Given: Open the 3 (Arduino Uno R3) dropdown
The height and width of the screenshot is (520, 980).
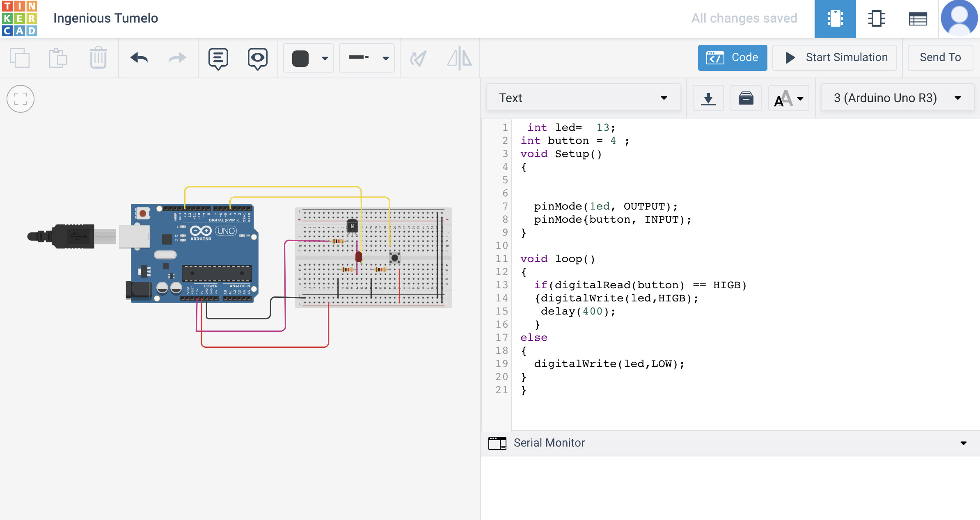Looking at the screenshot, I should pos(897,98).
